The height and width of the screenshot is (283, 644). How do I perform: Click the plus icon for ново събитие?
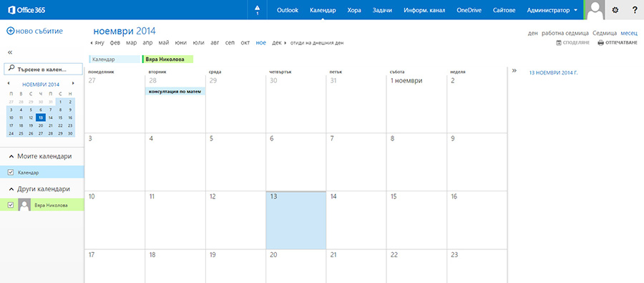pyautogui.click(x=10, y=31)
